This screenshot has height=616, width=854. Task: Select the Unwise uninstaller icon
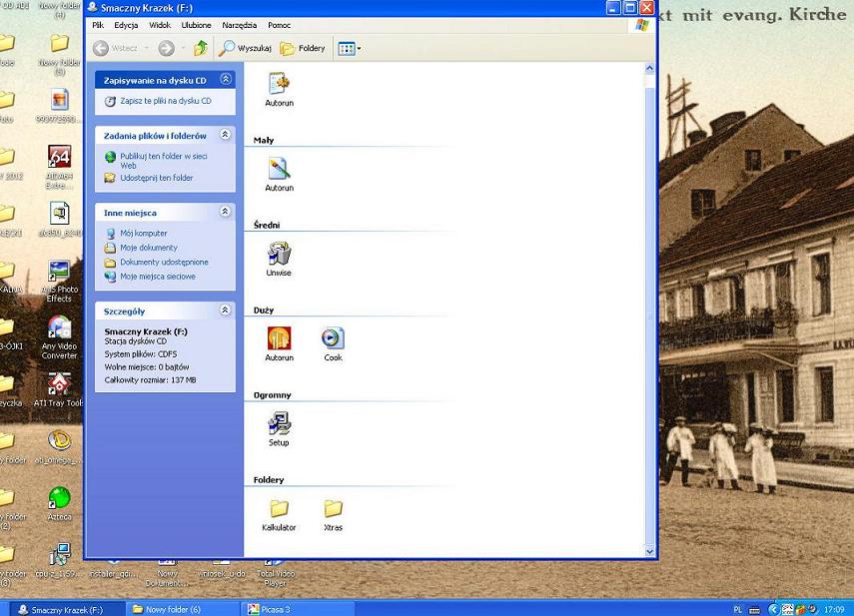[x=279, y=255]
